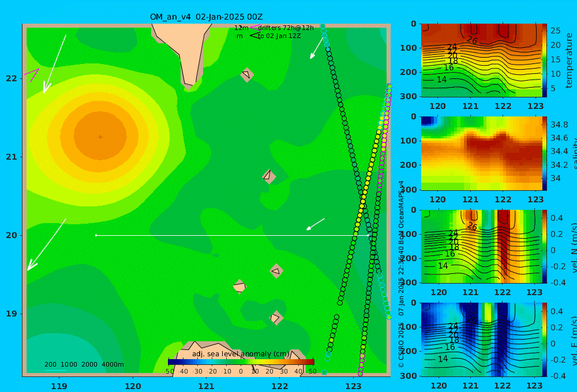Click the 50 value on sea level colorbar
The width and height of the screenshot is (577, 392).
pos(312,371)
